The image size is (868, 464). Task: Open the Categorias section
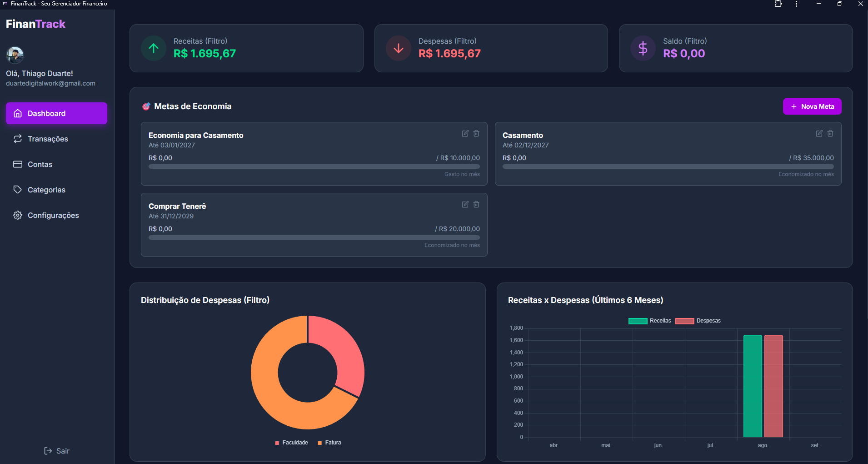(x=46, y=190)
